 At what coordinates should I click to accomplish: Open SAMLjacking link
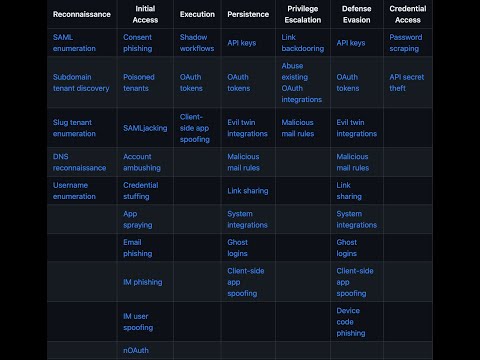point(145,128)
